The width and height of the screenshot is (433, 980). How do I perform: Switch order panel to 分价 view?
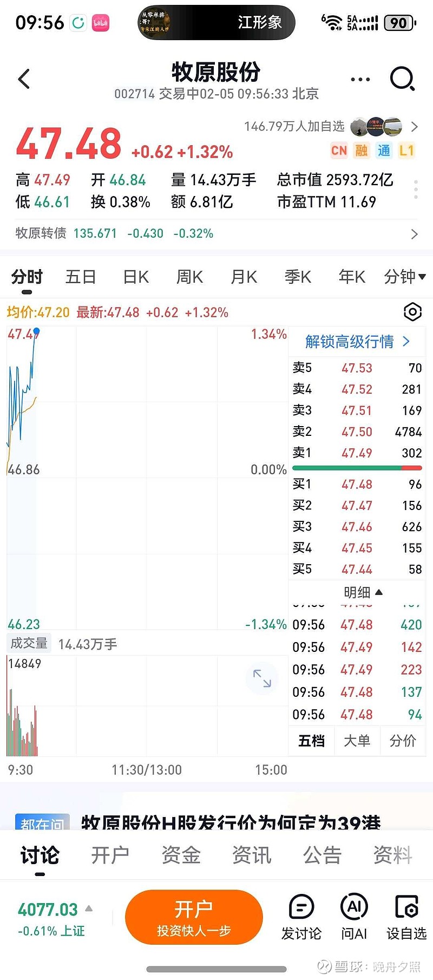[x=403, y=740]
